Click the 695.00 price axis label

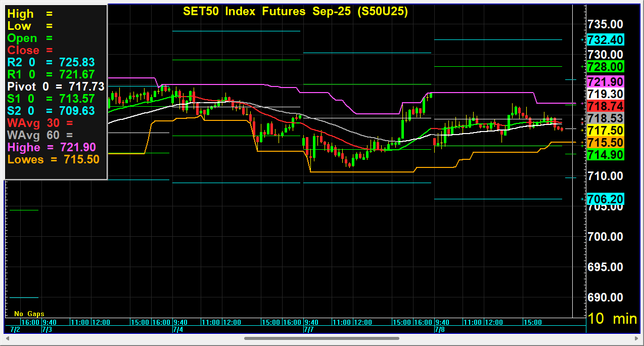[x=605, y=267]
